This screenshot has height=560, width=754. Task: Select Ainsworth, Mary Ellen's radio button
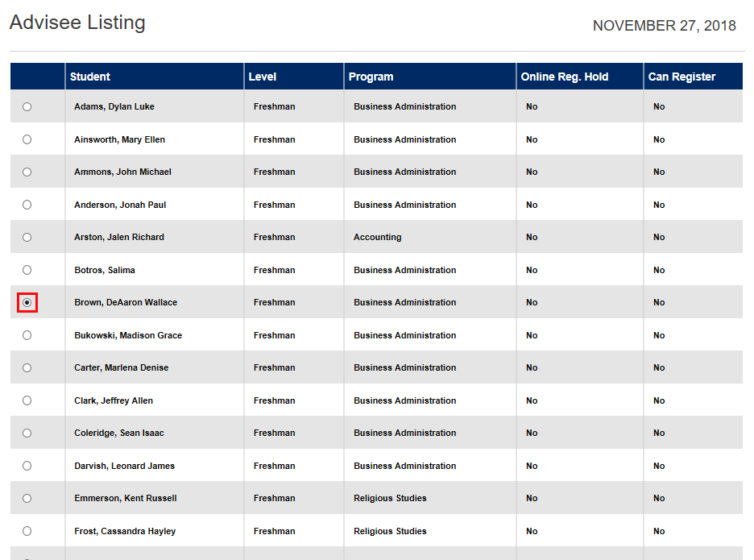pyautogui.click(x=27, y=139)
